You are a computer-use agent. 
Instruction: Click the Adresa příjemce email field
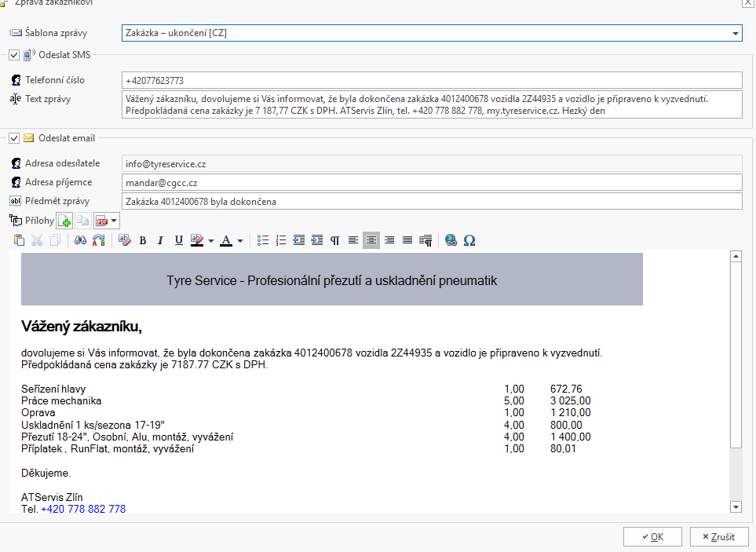(x=432, y=183)
